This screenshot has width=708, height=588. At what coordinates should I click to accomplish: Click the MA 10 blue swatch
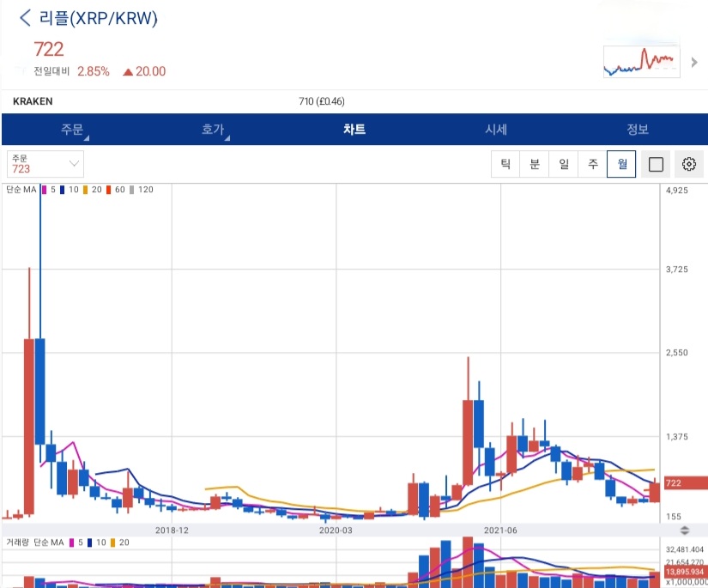click(63, 190)
